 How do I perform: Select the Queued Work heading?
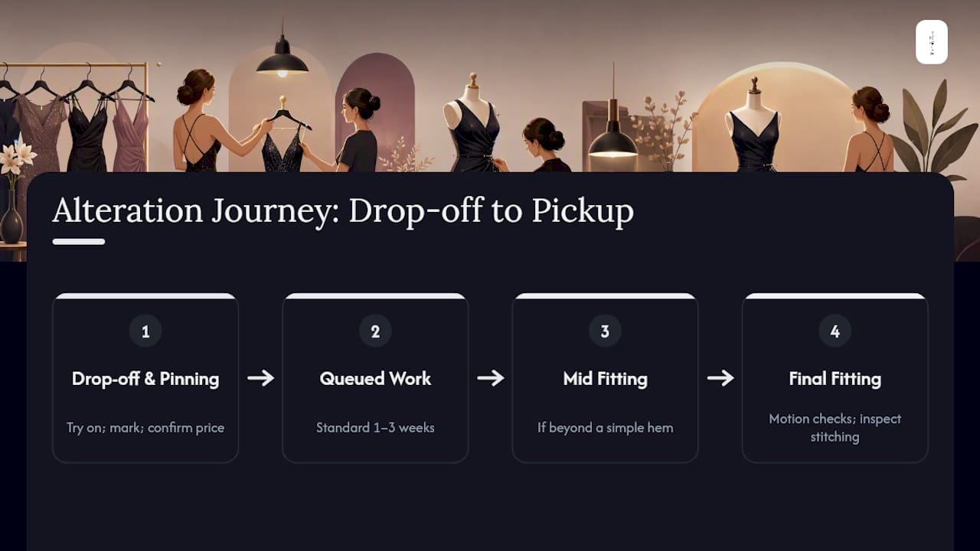pyautogui.click(x=375, y=379)
